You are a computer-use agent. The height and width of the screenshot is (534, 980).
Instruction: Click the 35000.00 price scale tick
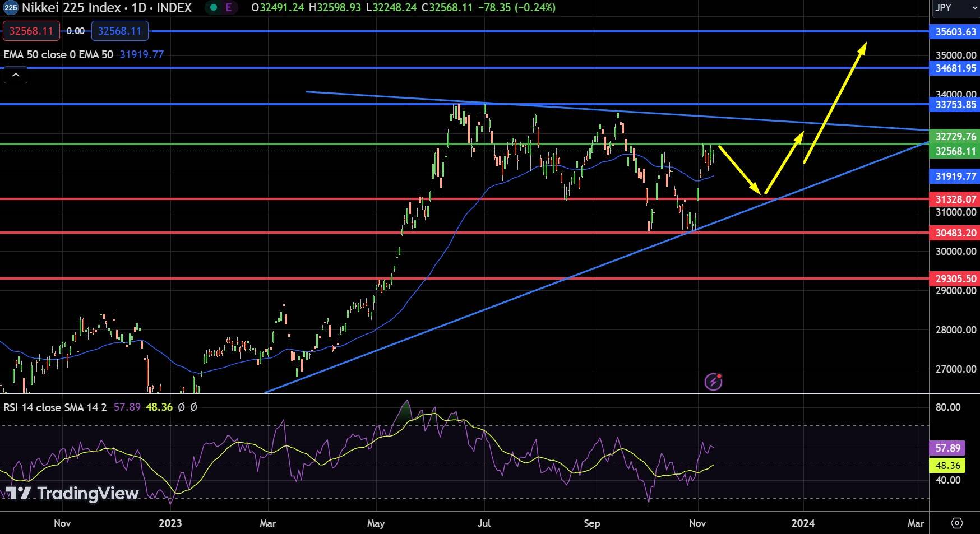[x=956, y=55]
